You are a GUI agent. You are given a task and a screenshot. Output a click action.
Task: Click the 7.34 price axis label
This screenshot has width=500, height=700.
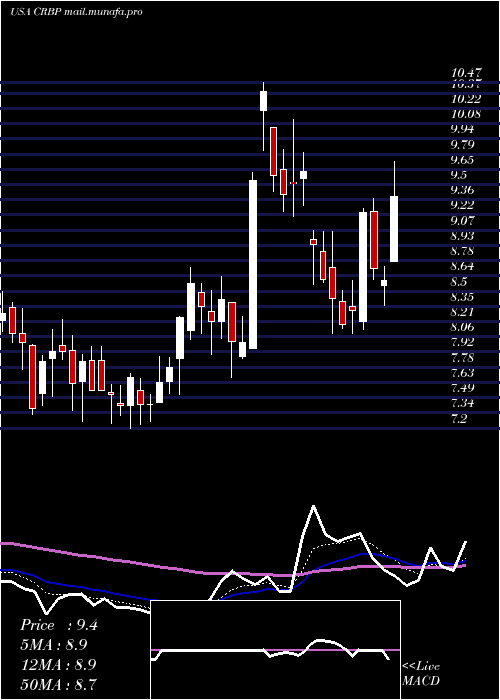462,404
